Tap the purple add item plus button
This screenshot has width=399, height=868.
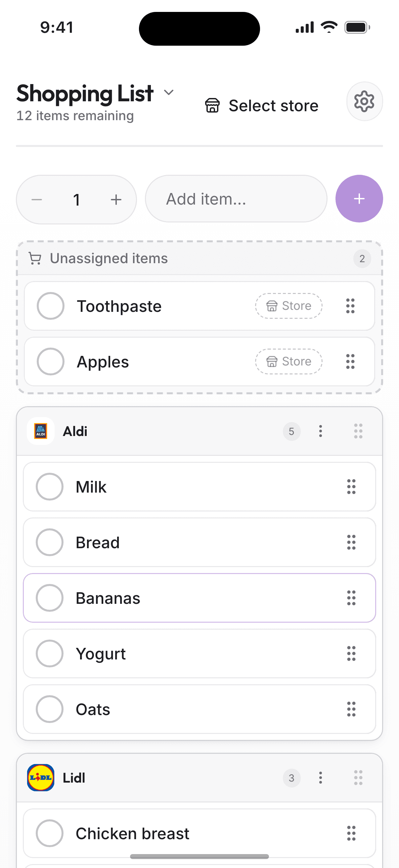click(359, 199)
